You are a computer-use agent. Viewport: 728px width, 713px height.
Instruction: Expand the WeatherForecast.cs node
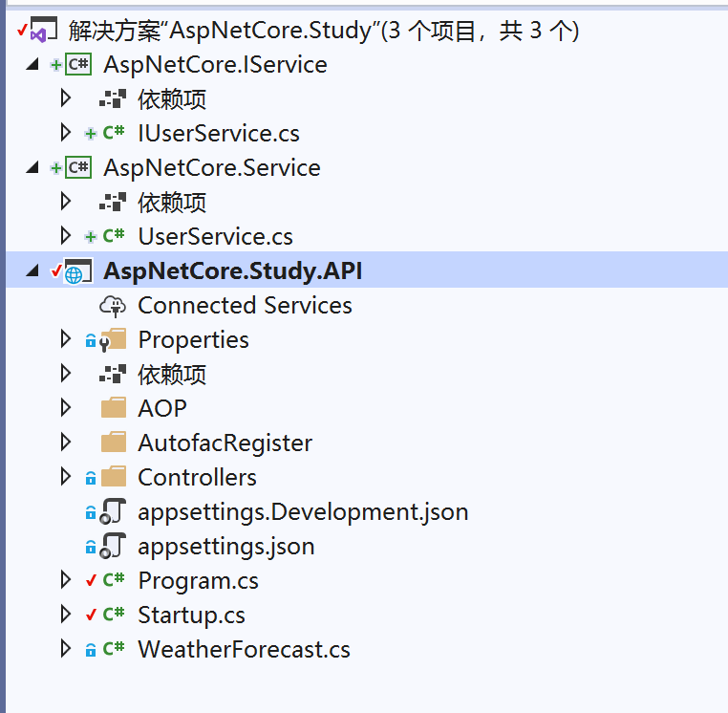(x=66, y=648)
